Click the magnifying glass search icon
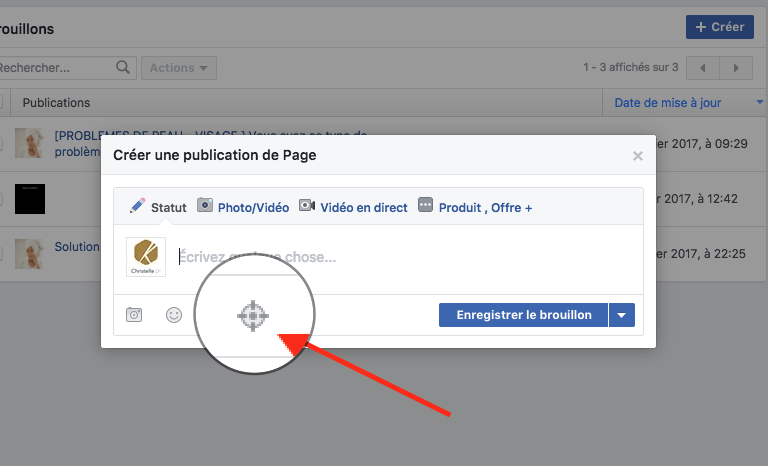The width and height of the screenshot is (768, 466). click(x=124, y=68)
